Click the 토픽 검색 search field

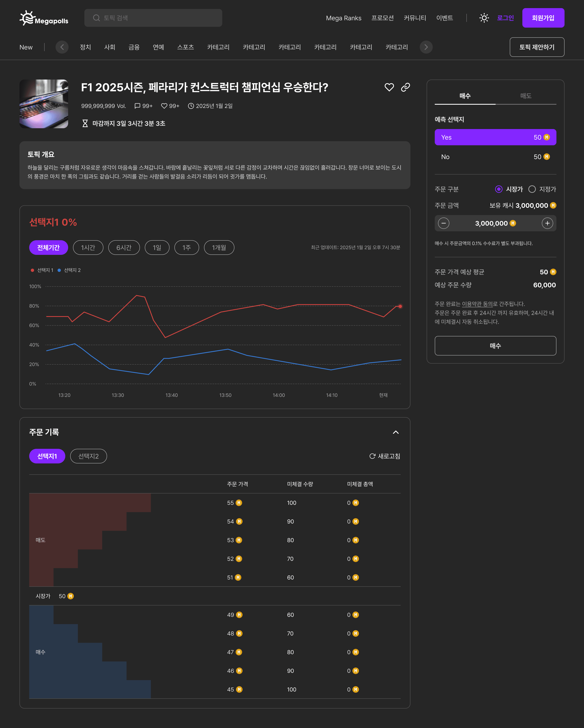(153, 18)
